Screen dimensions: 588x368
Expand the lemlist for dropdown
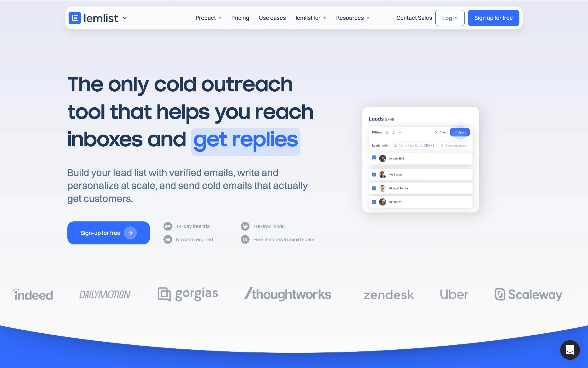tap(311, 18)
